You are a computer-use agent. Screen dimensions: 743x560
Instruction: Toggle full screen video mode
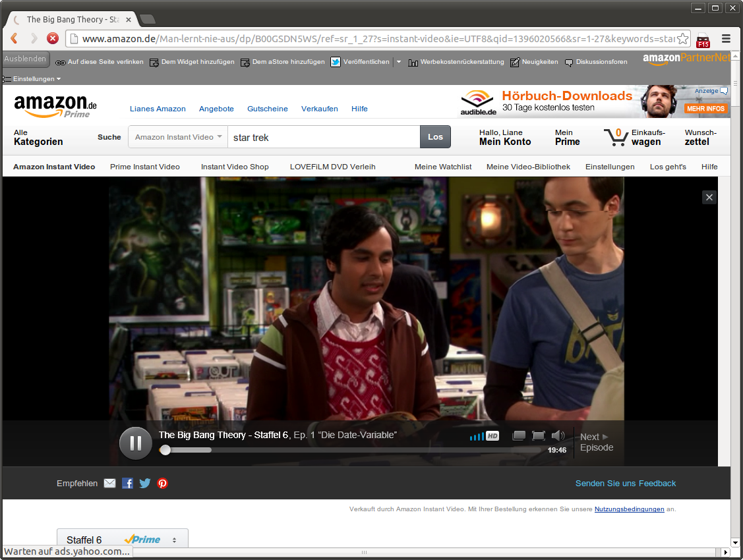pos(538,435)
